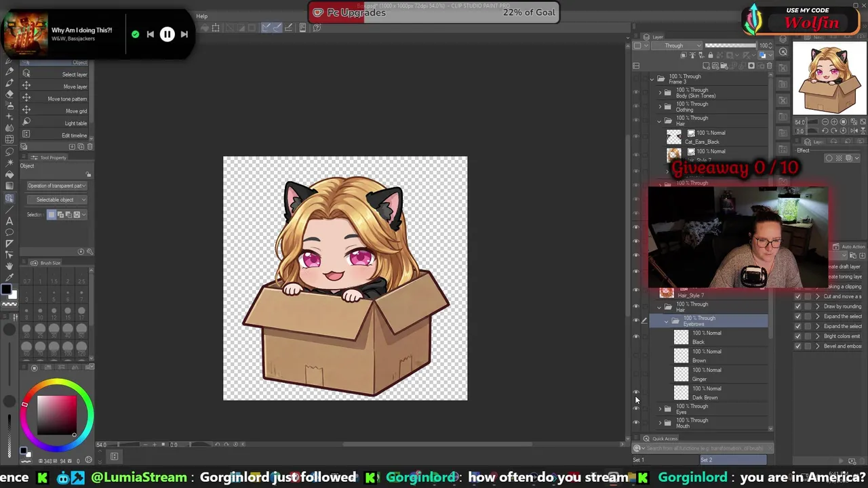The image size is (868, 488).
Task: Expand the Body (Skin Tones) folder
Action: (x=660, y=93)
